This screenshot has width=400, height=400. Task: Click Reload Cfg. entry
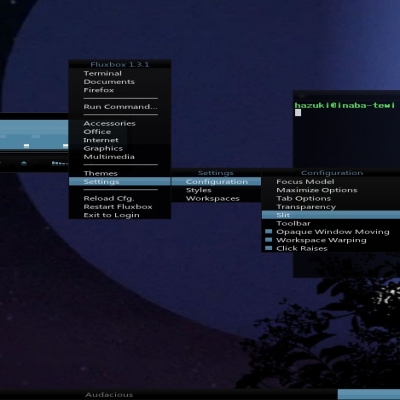click(120, 198)
